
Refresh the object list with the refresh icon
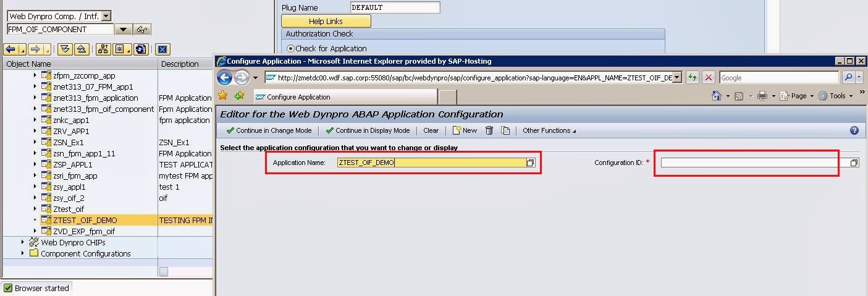(141, 49)
